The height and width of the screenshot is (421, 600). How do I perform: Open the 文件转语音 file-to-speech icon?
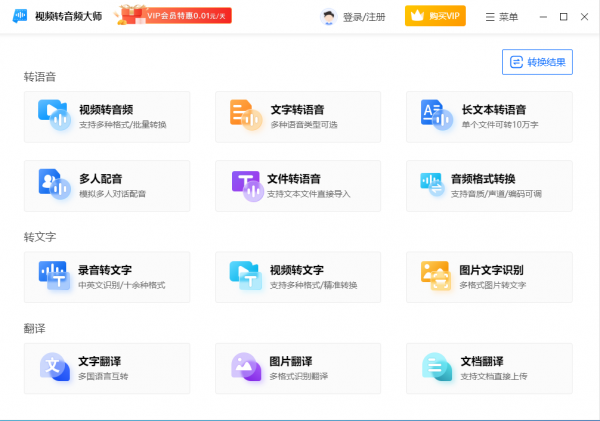coord(245,185)
